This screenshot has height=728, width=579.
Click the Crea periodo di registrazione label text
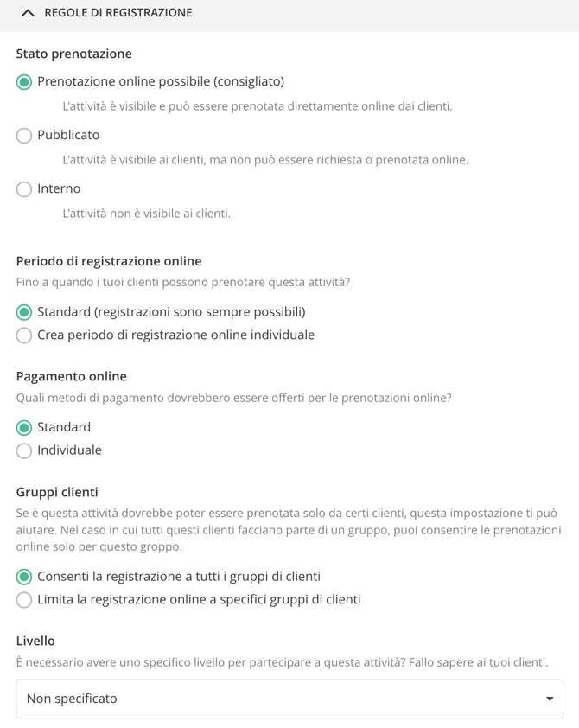175,335
